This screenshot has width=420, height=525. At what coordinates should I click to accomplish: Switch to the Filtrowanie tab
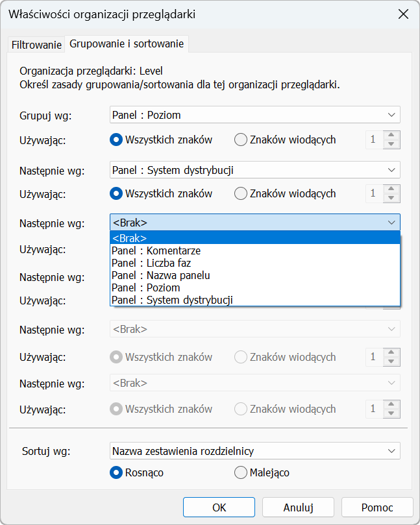click(36, 45)
